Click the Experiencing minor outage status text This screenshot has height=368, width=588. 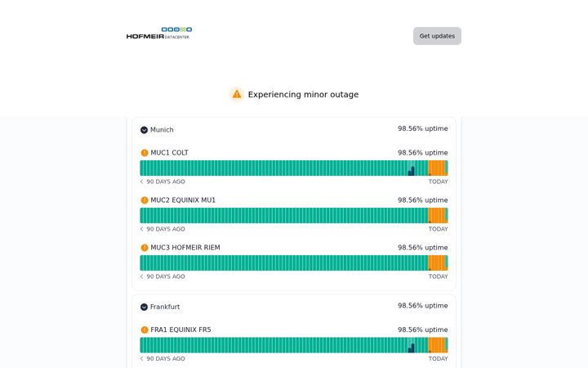coord(303,94)
